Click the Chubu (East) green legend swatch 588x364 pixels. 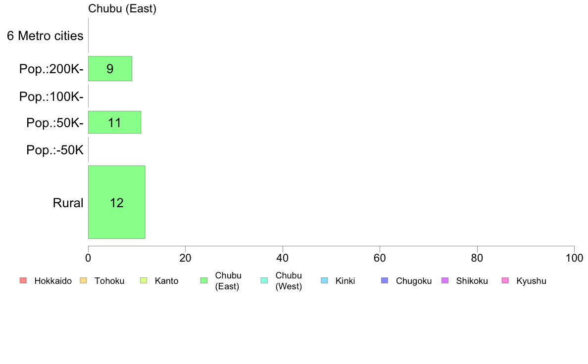204,280
